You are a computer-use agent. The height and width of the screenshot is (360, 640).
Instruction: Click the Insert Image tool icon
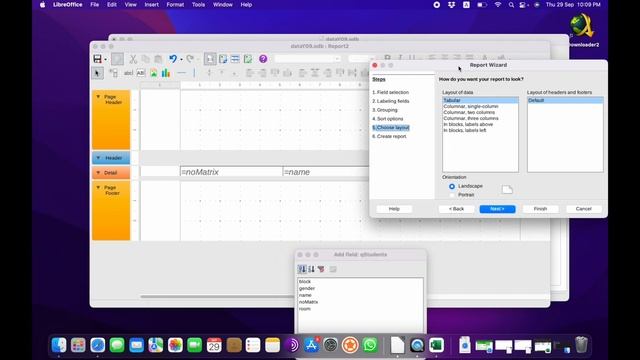point(153,73)
